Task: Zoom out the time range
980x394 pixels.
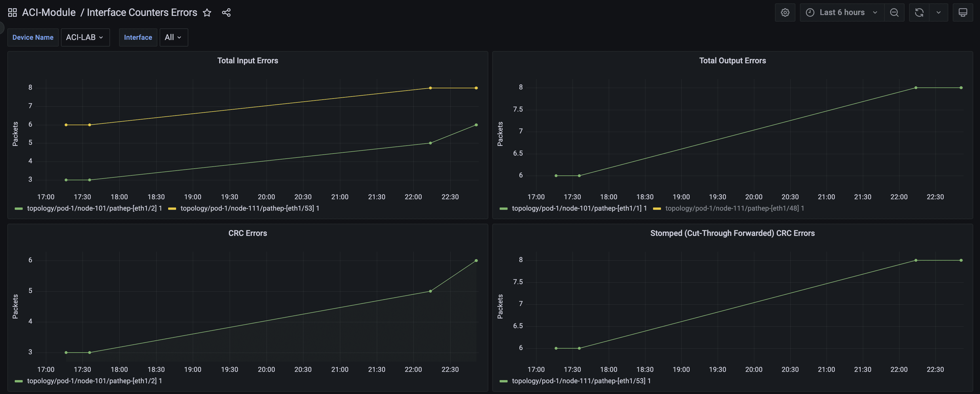Action: coord(894,12)
